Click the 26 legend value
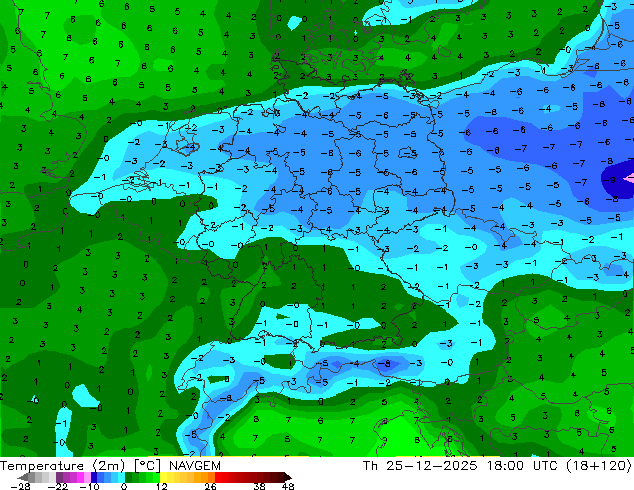 [210, 486]
